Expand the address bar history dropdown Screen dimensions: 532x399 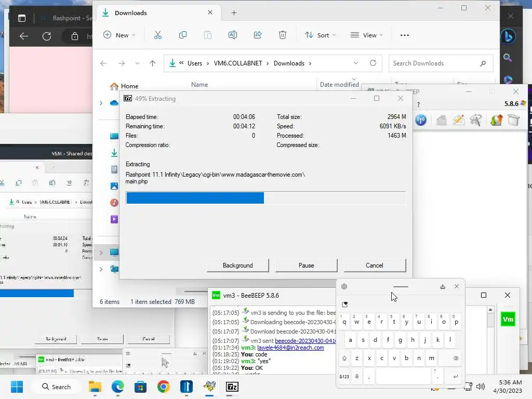[355, 63]
